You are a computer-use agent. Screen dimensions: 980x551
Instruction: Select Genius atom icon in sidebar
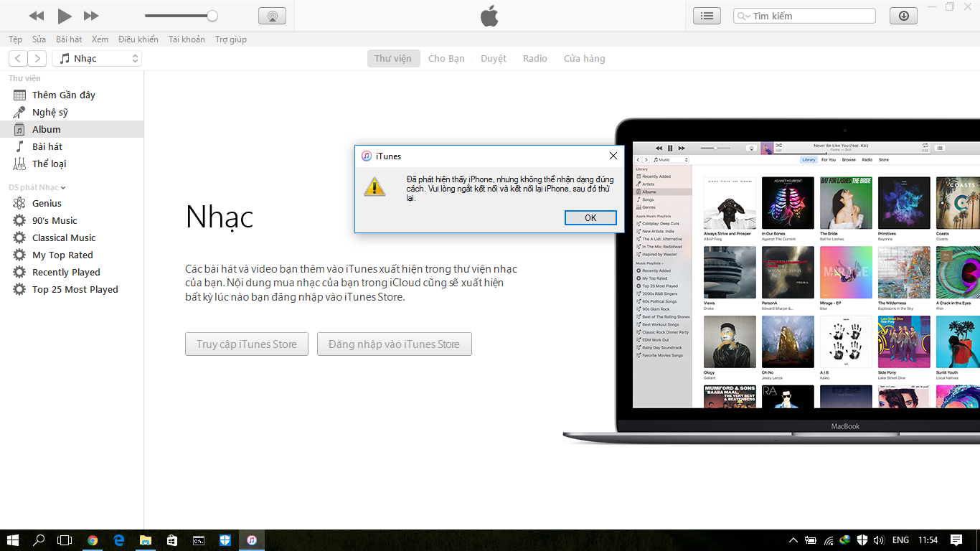coord(19,204)
